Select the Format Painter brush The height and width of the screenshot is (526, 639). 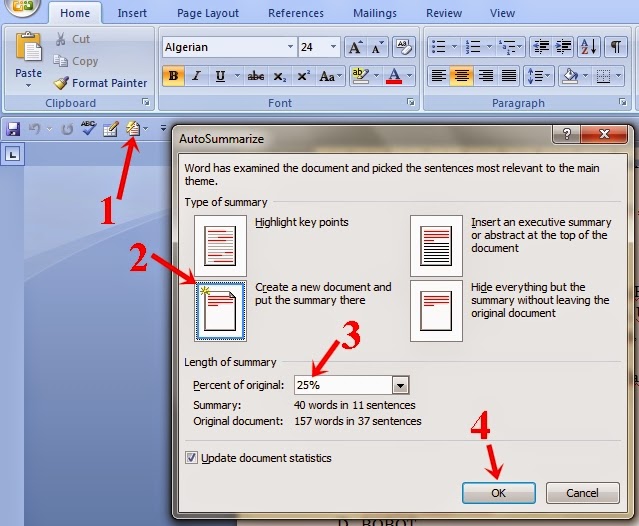pos(62,83)
